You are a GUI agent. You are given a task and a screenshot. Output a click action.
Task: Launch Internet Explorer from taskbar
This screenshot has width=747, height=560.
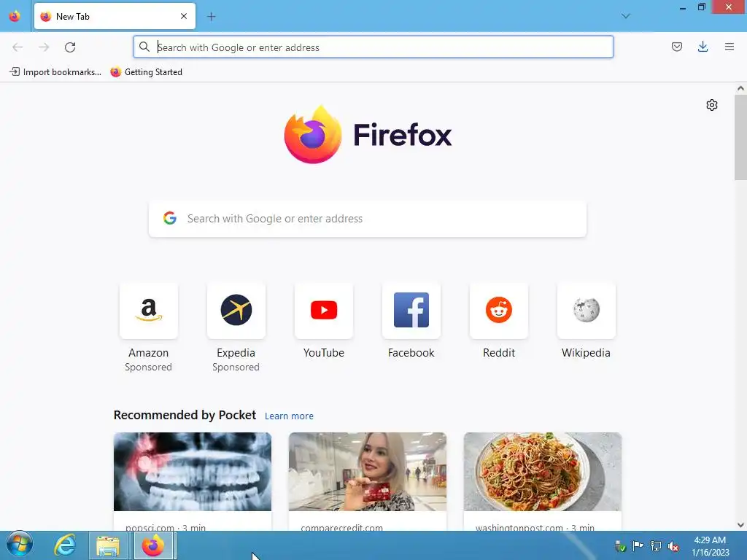click(x=65, y=545)
